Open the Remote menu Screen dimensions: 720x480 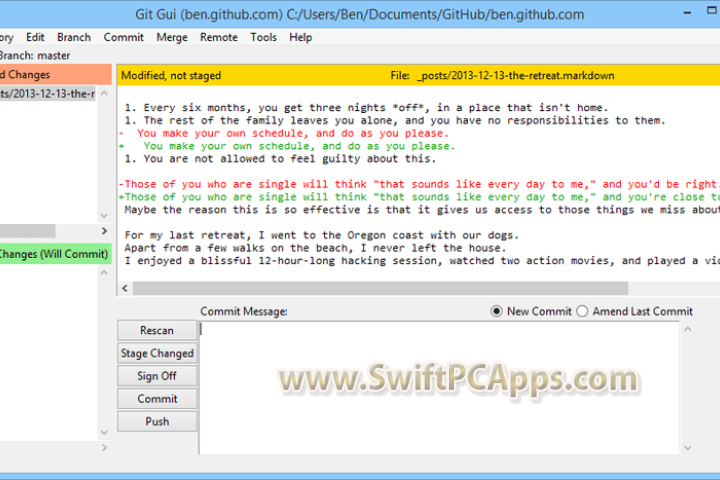[219, 37]
